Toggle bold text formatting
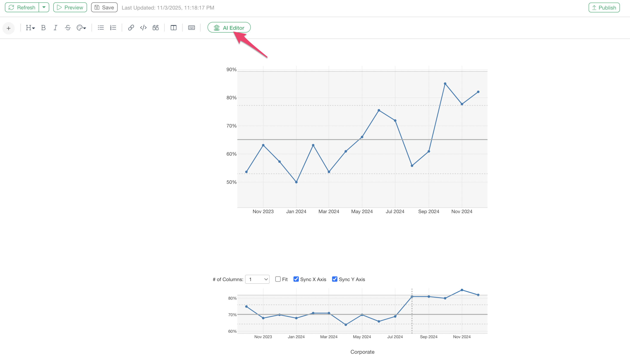 pyautogui.click(x=43, y=28)
